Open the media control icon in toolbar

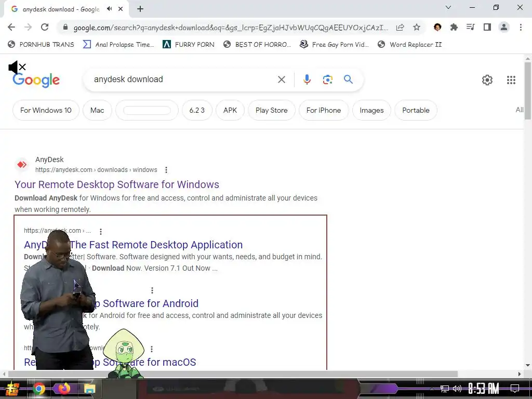tap(471, 27)
